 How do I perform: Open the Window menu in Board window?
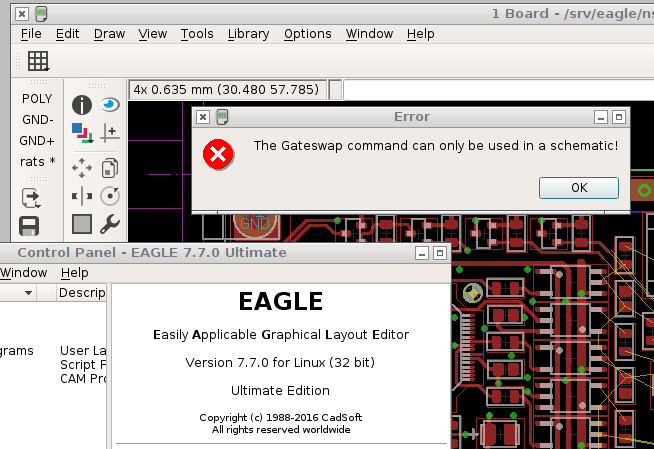pos(369,34)
